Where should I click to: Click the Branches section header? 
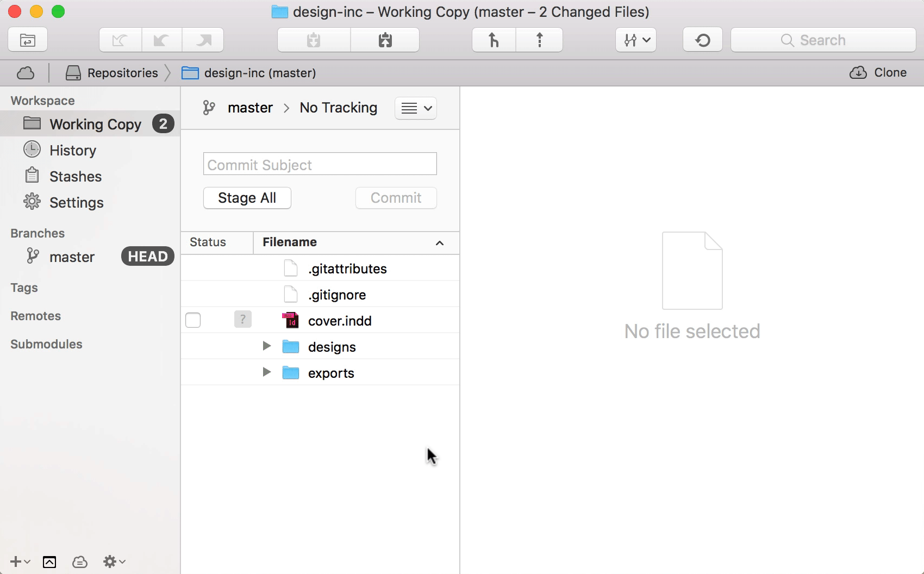click(x=38, y=233)
